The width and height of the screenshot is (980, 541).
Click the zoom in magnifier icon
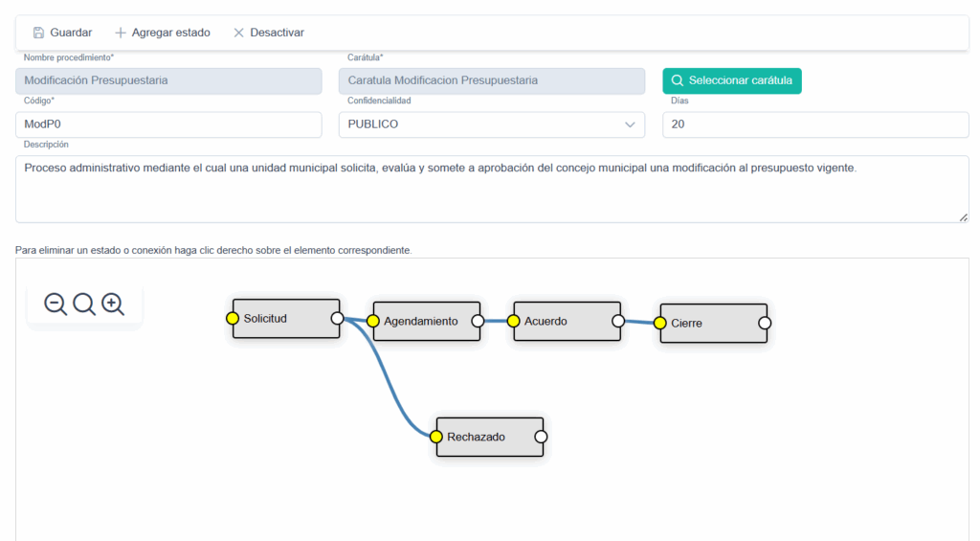(113, 304)
